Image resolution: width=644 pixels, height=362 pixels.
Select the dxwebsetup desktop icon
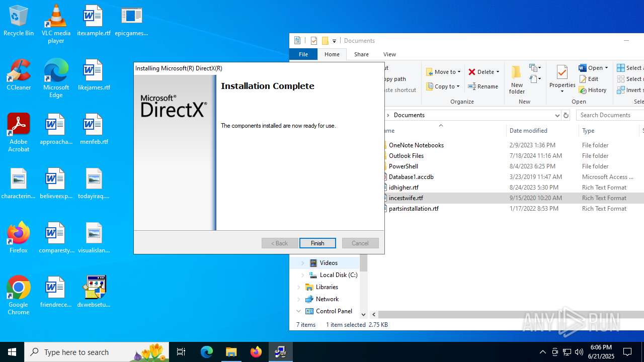94,292
